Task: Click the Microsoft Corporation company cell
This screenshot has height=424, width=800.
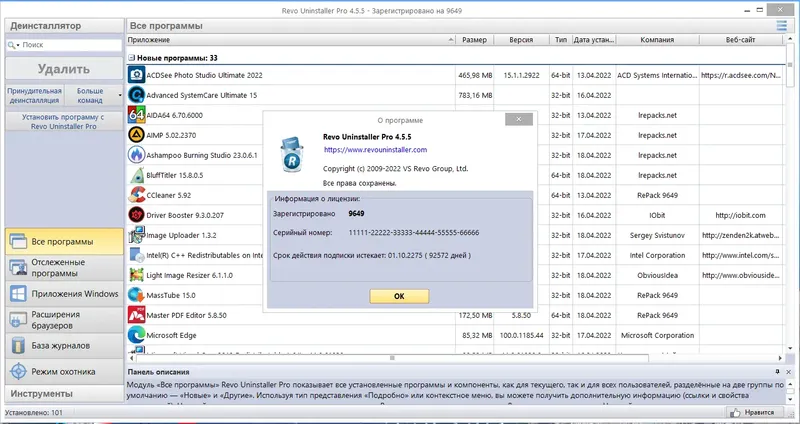Action: 657,335
